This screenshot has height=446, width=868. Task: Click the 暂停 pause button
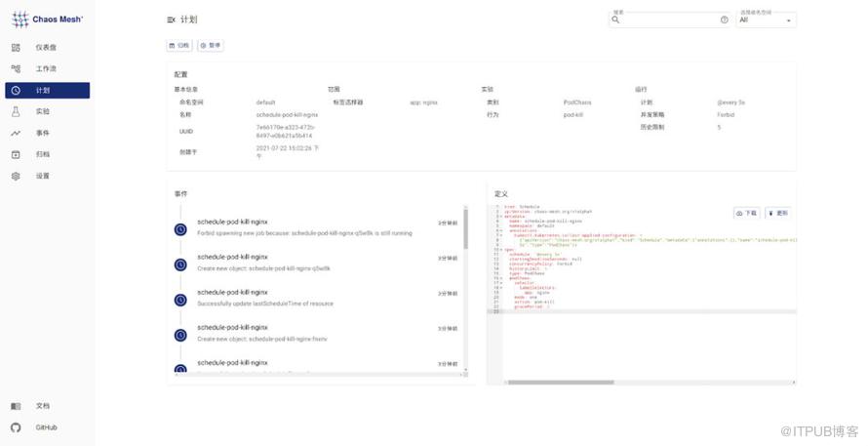pyautogui.click(x=211, y=46)
